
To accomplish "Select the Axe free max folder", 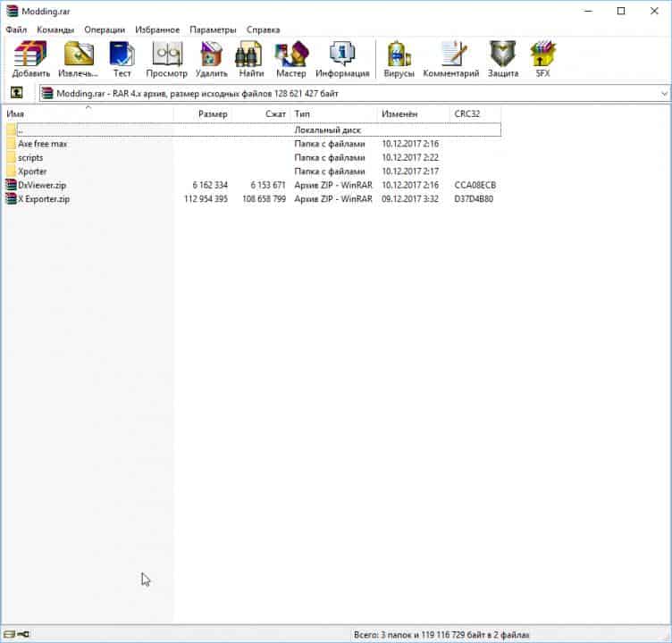I will 42,144.
